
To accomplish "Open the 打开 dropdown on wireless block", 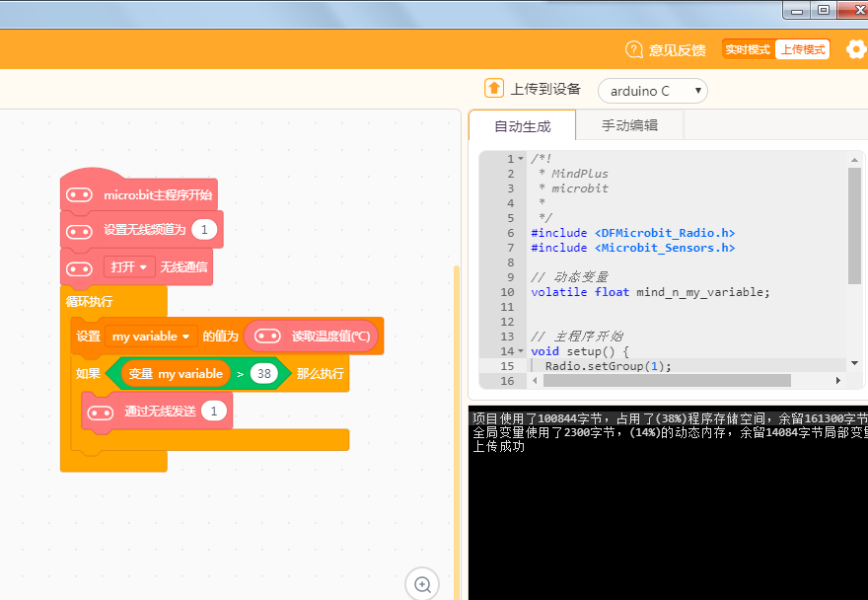I will 128,267.
